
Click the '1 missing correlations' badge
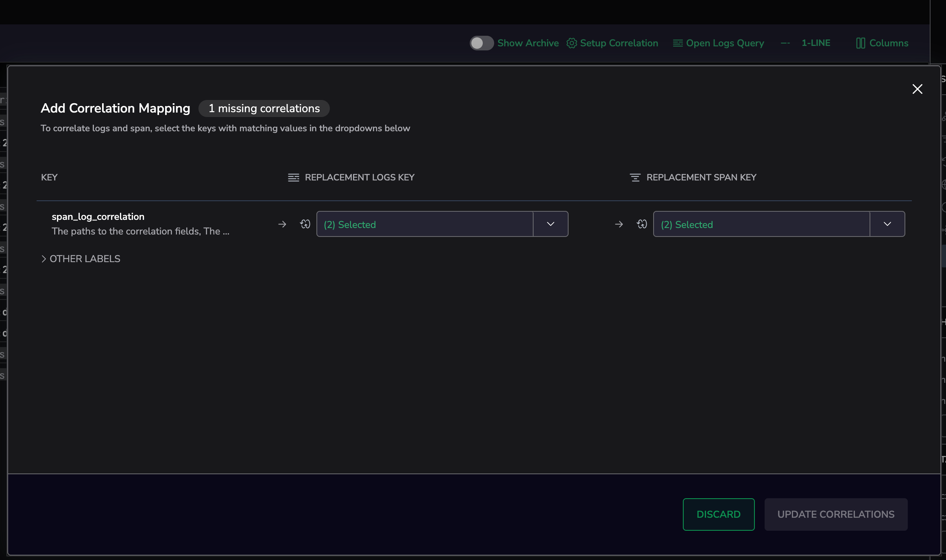click(264, 109)
